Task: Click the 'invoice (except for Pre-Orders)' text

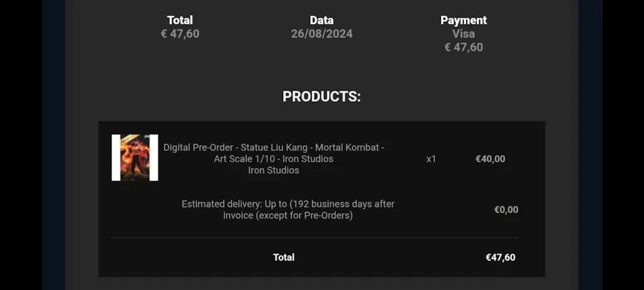Action: [288, 215]
